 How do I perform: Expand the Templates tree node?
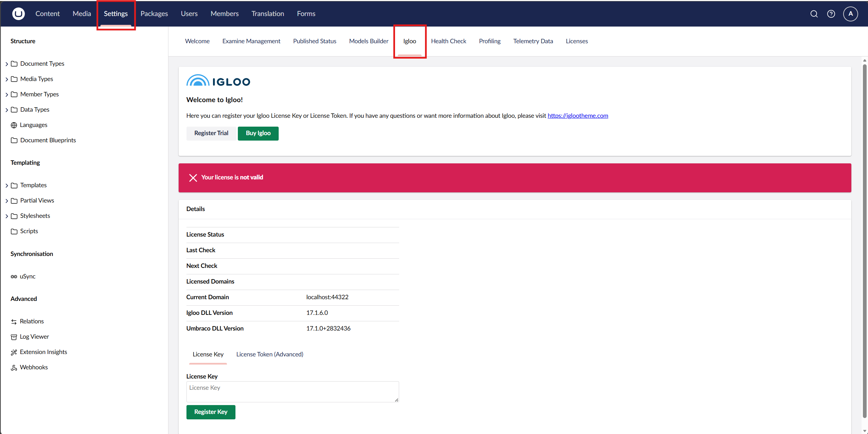(6, 185)
